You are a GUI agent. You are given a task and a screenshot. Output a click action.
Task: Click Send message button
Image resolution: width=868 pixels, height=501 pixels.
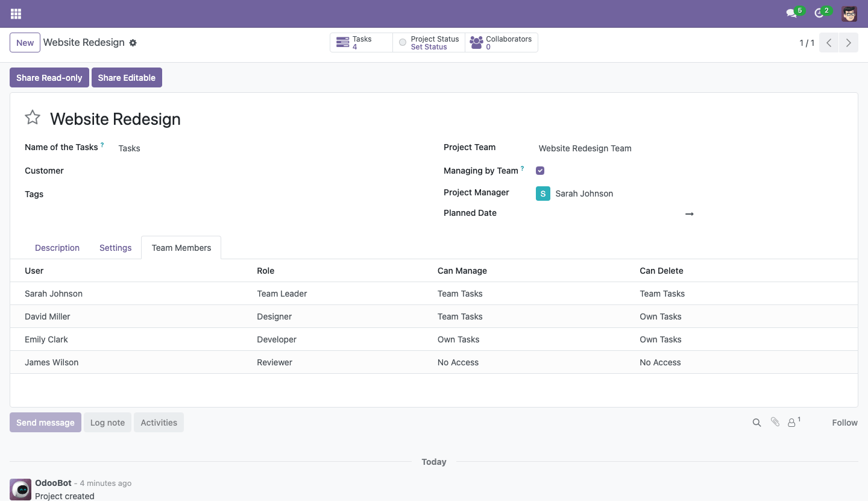coord(45,423)
